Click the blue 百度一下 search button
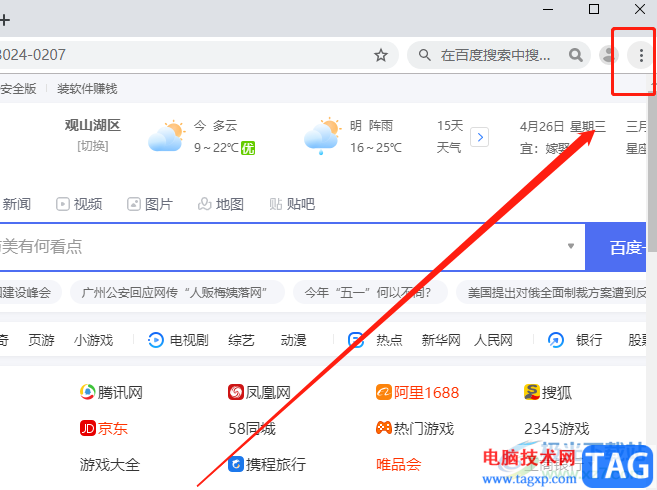The width and height of the screenshot is (657, 490). click(x=616, y=247)
